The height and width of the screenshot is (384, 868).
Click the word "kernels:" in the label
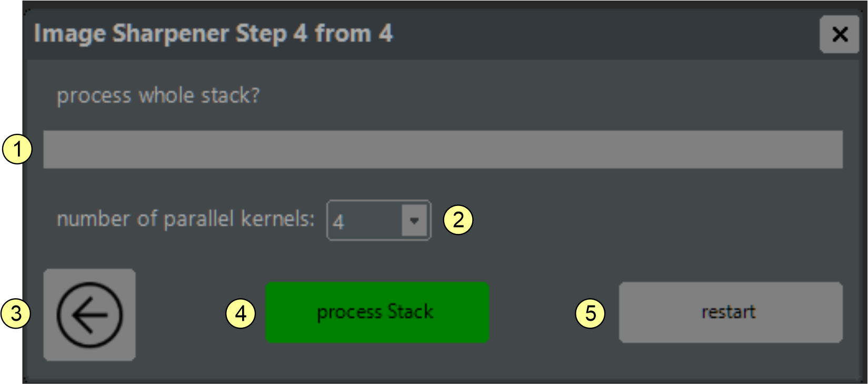click(277, 219)
